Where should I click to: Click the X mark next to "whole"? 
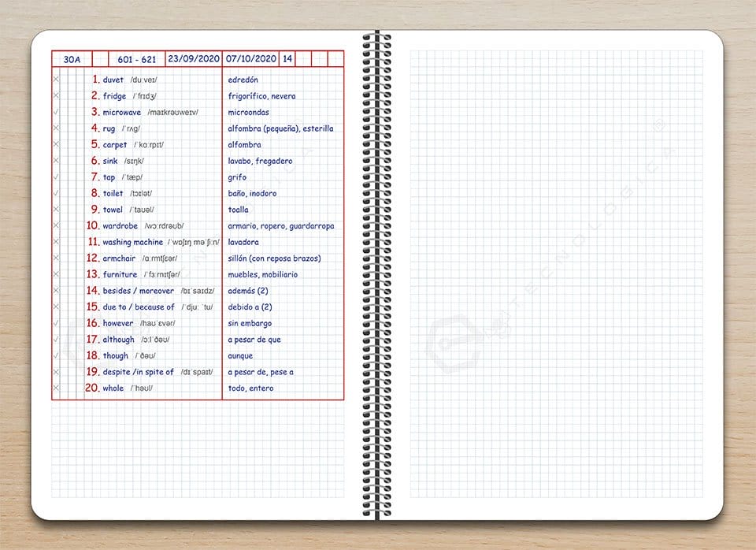point(54,388)
